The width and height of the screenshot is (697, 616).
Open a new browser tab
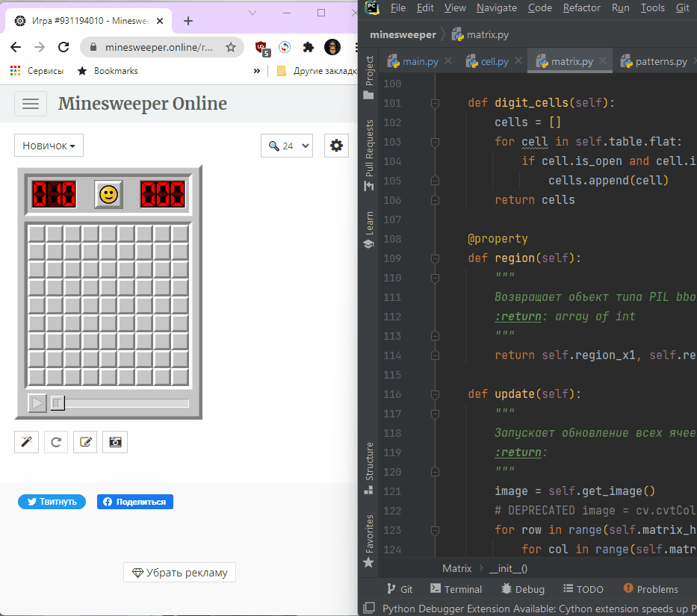[x=188, y=21]
